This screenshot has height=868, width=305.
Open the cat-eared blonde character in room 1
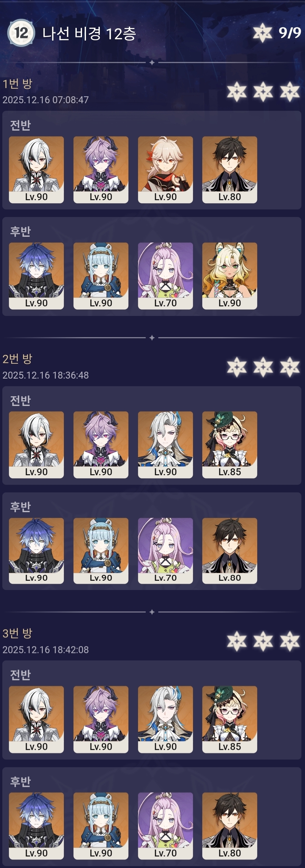click(x=230, y=276)
